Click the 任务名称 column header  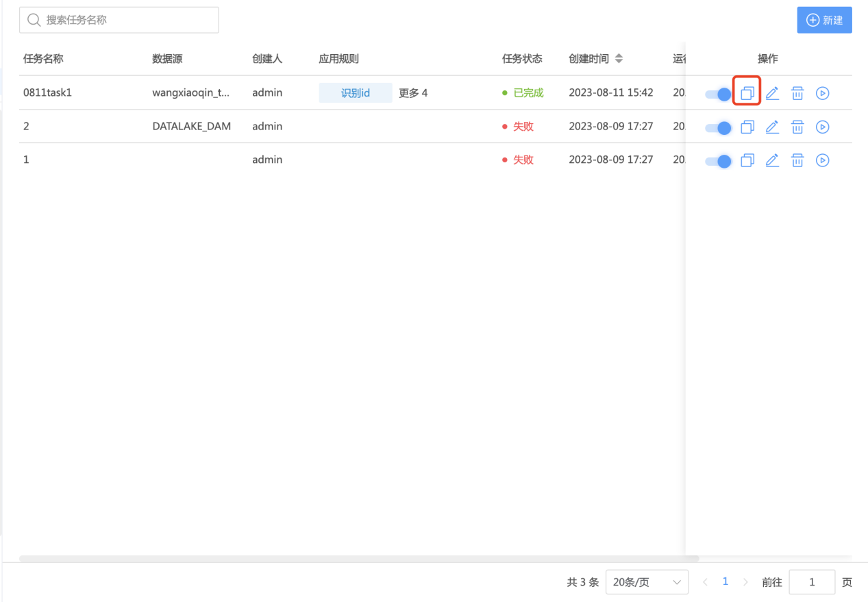pos(43,59)
